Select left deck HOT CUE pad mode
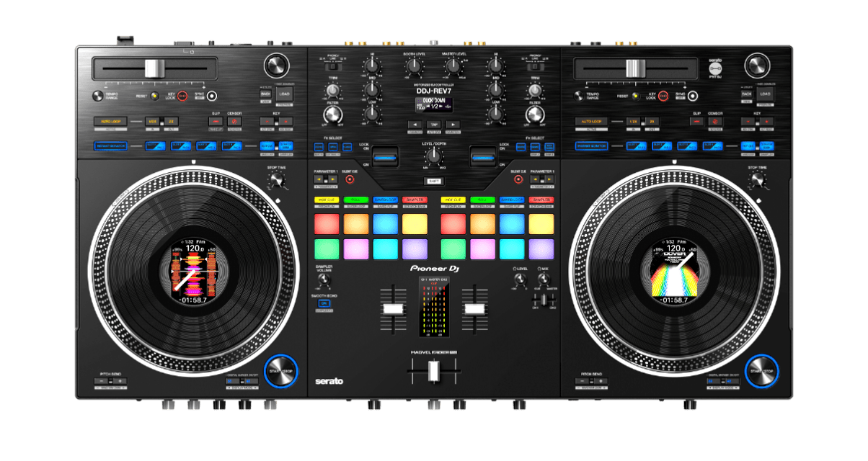The width and height of the screenshot is (868, 461). point(327,200)
